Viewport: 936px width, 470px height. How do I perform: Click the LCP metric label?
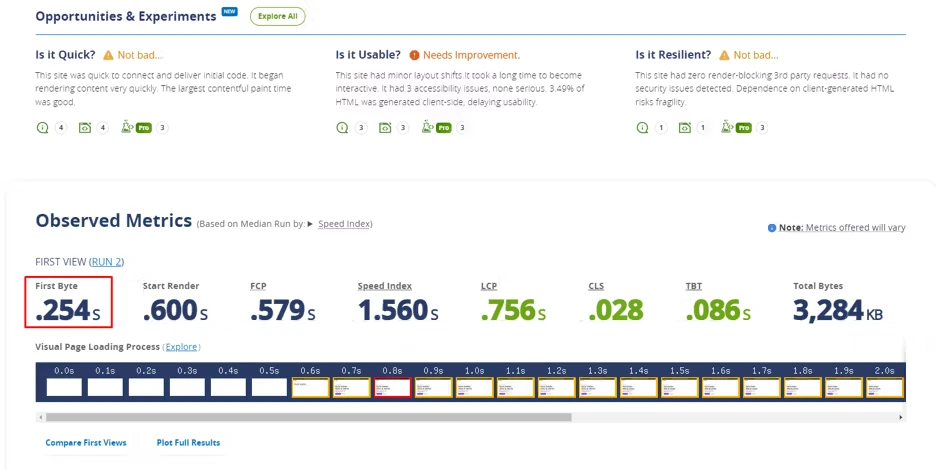click(489, 286)
